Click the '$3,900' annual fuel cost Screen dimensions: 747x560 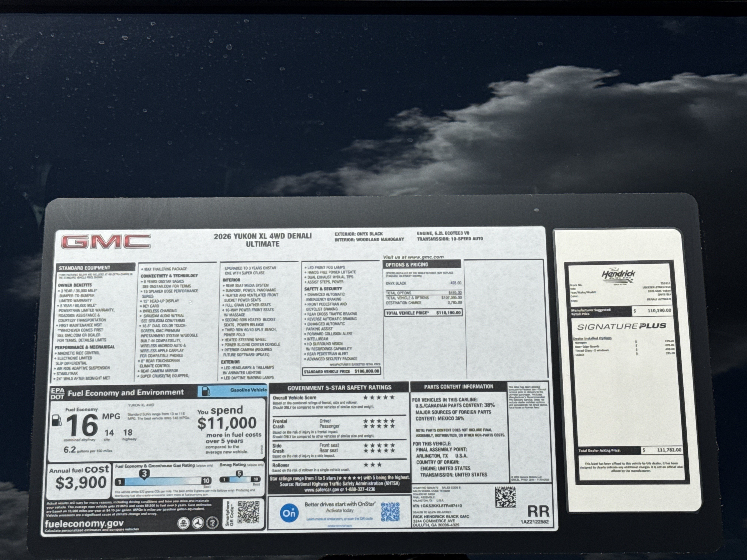tap(81, 483)
